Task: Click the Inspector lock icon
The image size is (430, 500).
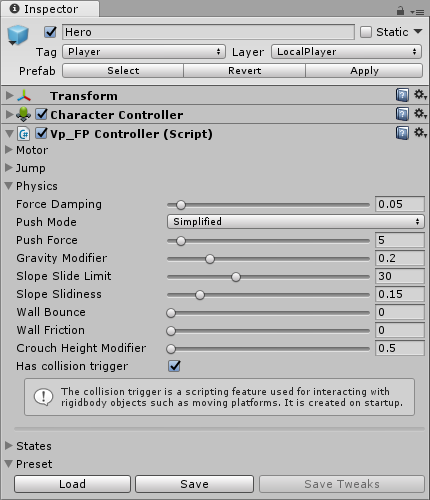Action: [400, 11]
